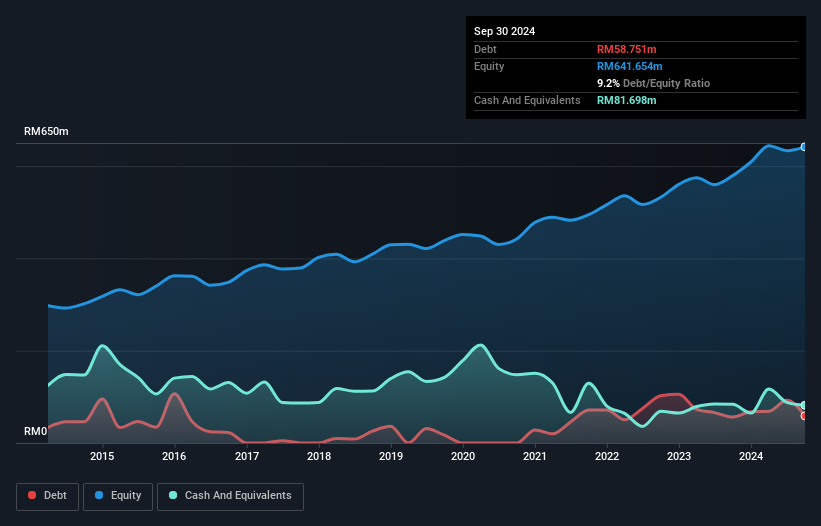The image size is (821, 526).
Task: Click the Equity label in tooltip
Action: pos(489,66)
